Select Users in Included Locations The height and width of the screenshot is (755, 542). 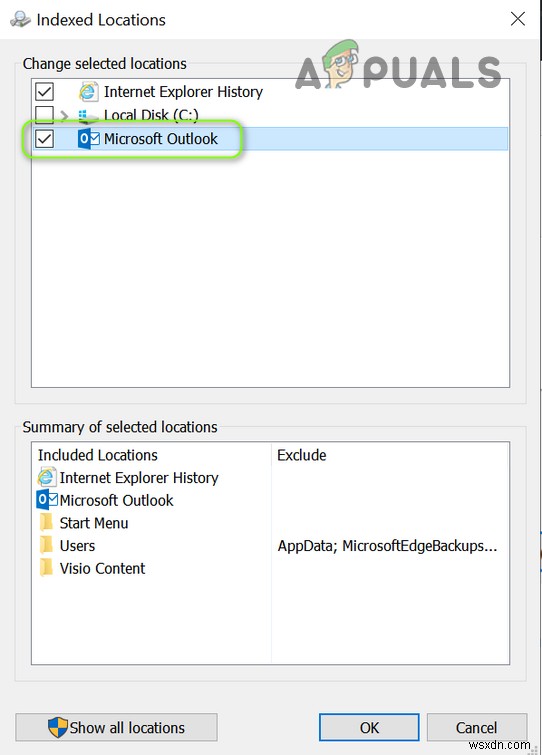77,545
